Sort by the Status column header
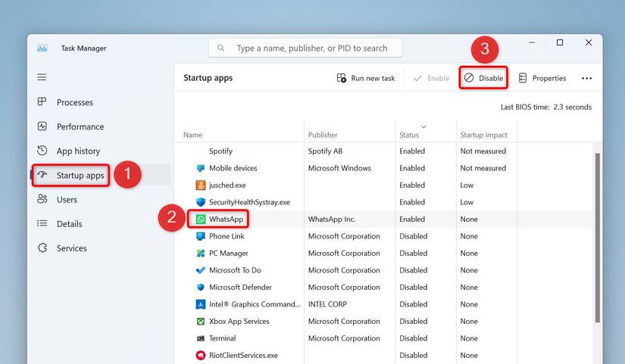This screenshot has height=364, width=625. (x=409, y=135)
